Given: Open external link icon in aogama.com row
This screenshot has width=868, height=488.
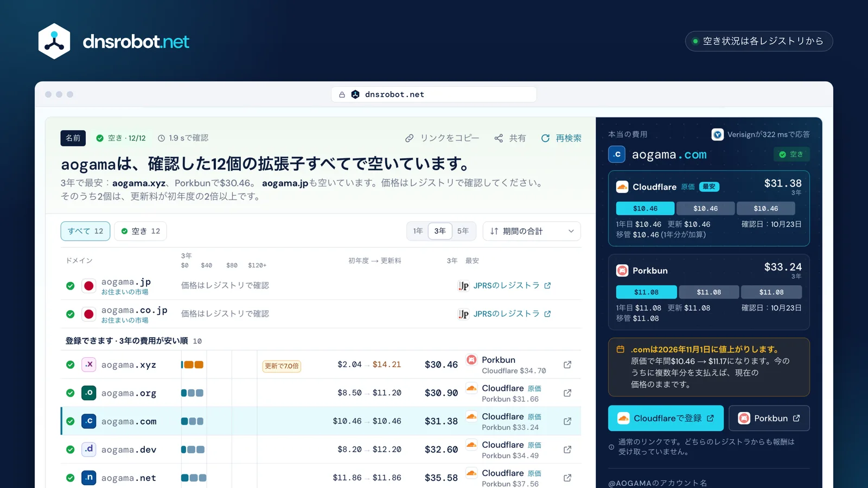Looking at the screenshot, I should pos(567,421).
